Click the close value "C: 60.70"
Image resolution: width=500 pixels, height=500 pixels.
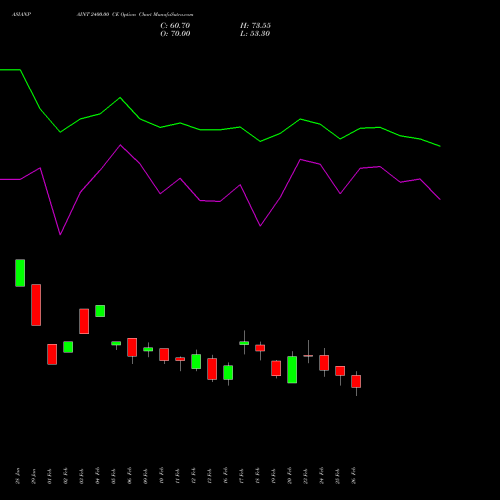tap(175, 26)
